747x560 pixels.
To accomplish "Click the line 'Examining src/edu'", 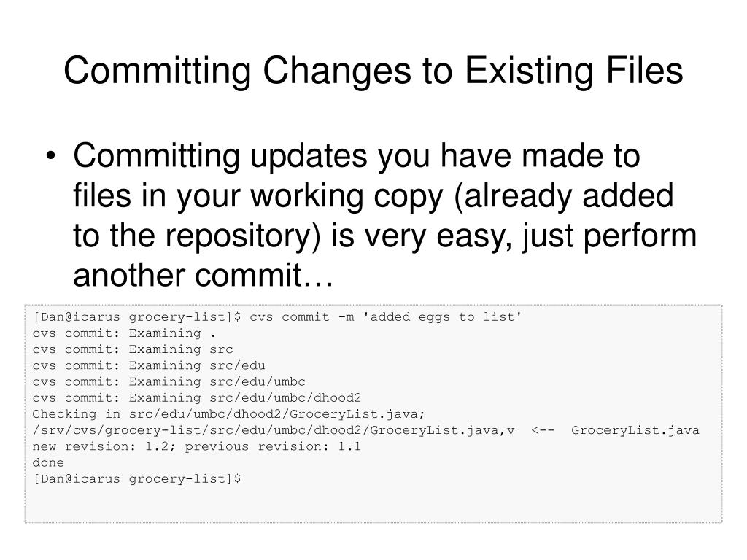I will pyautogui.click(x=197, y=366).
